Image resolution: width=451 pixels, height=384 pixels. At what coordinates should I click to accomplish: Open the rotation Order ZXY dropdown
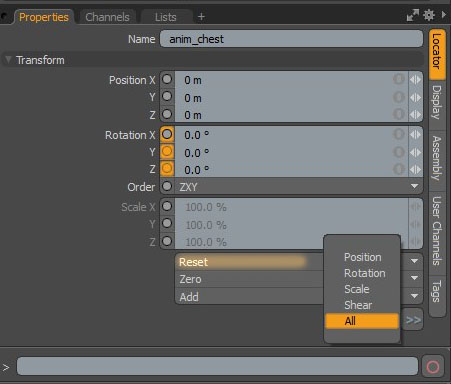point(299,187)
